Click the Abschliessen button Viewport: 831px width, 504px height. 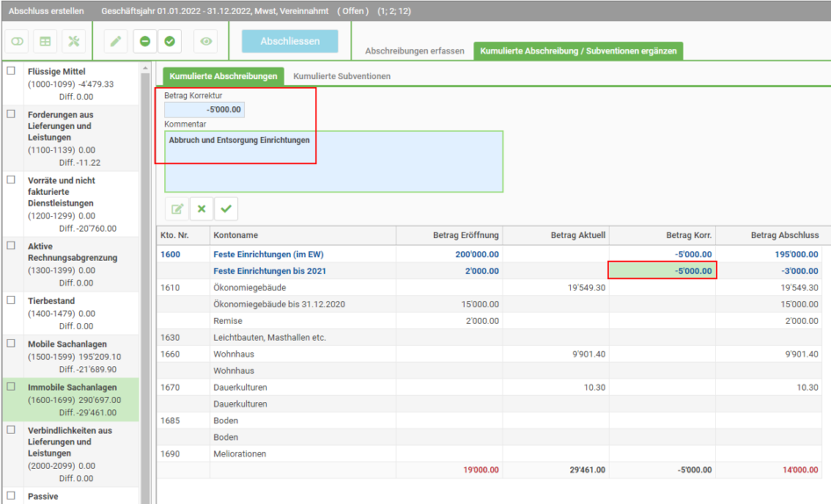coord(290,41)
